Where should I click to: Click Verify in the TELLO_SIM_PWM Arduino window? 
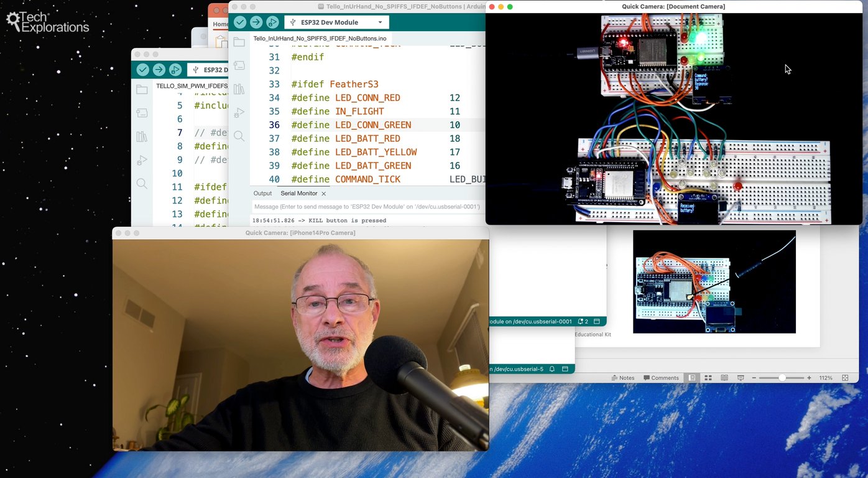143,70
